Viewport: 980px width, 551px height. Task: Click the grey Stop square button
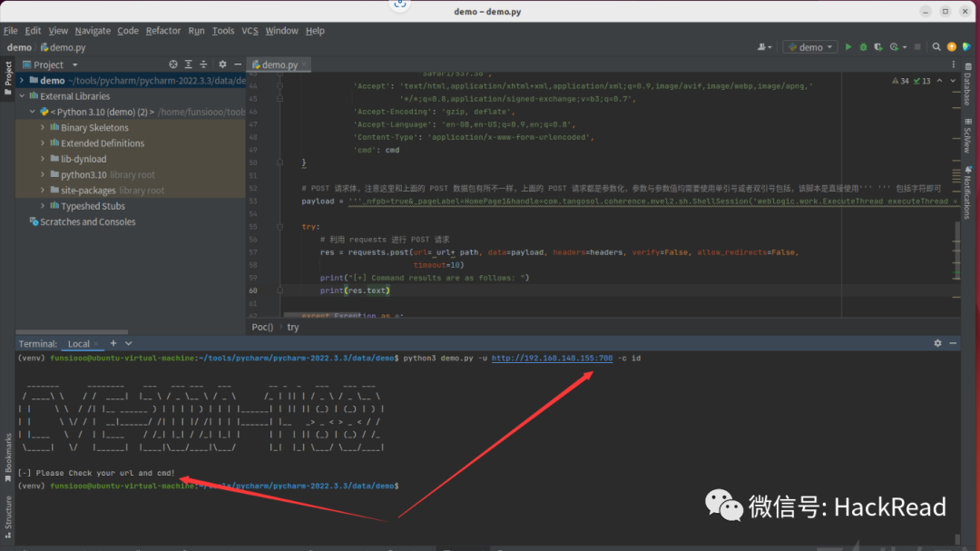tap(917, 47)
